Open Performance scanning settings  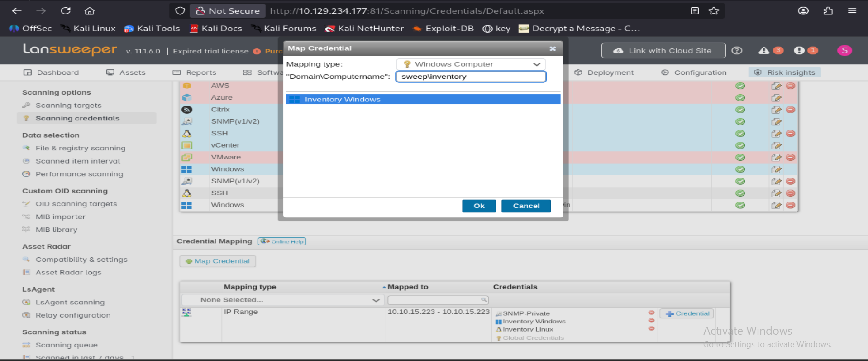[79, 174]
